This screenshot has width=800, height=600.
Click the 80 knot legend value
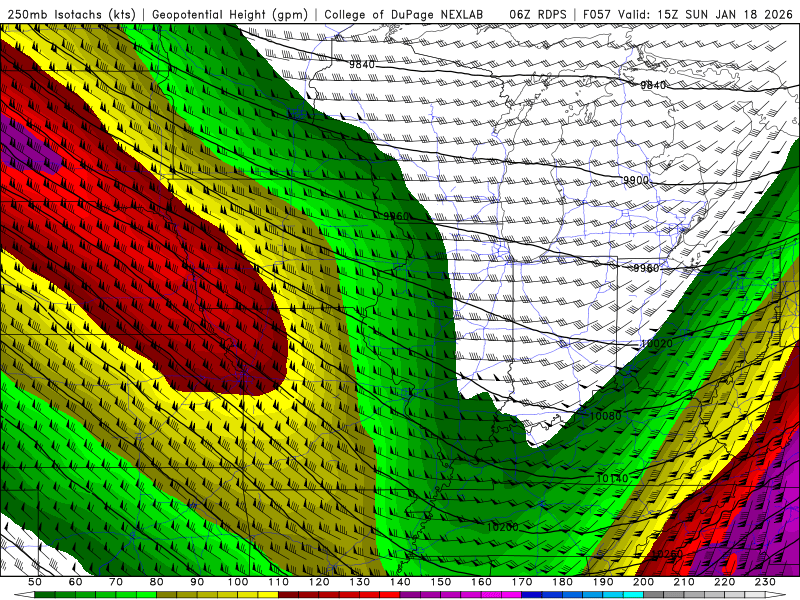[157, 582]
